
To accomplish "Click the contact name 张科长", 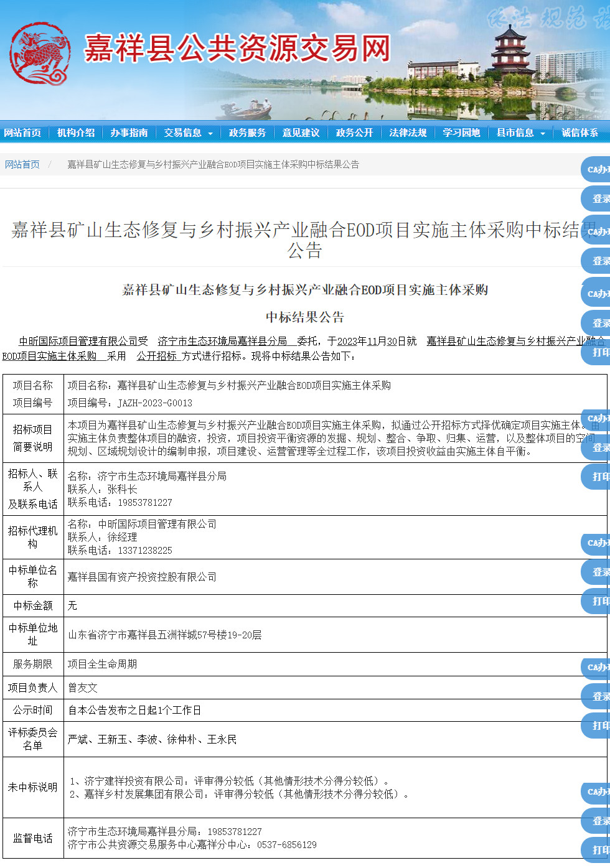I will point(122,490).
